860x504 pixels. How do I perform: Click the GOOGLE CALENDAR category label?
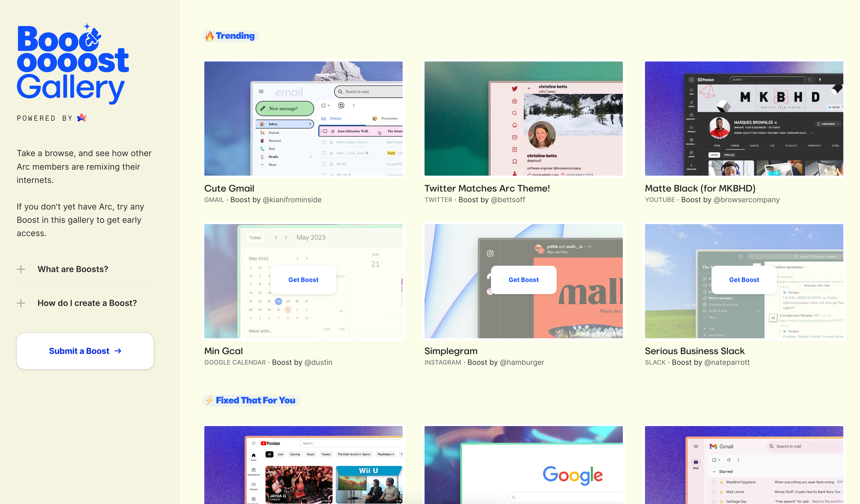(x=235, y=362)
